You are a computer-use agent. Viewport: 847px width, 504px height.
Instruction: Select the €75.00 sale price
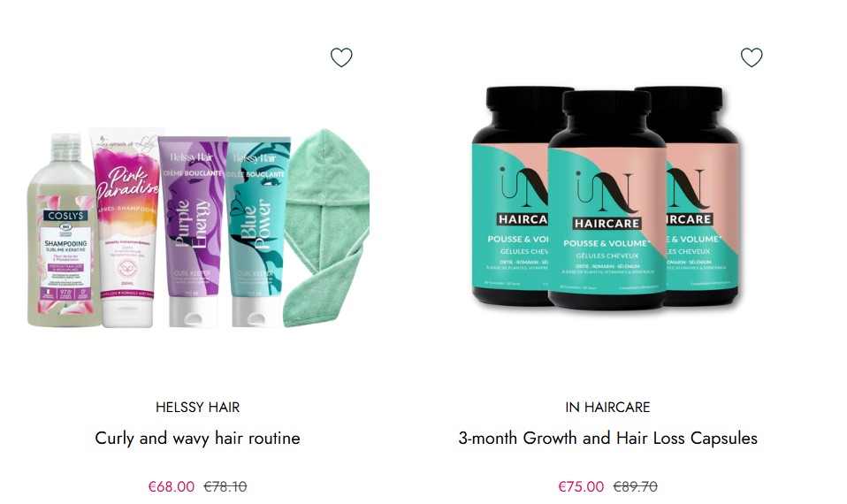pos(581,486)
